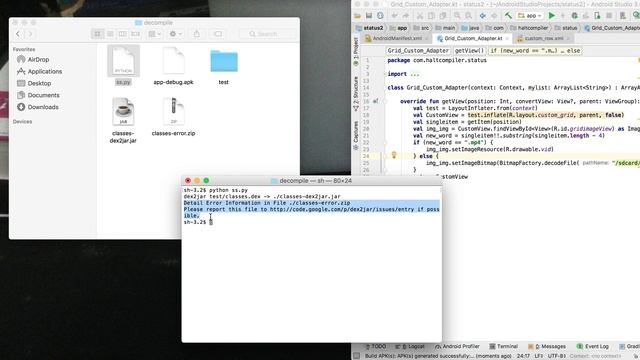The height and width of the screenshot is (360, 640).
Task: Switch to custom_row.xml tab
Action: point(544,38)
